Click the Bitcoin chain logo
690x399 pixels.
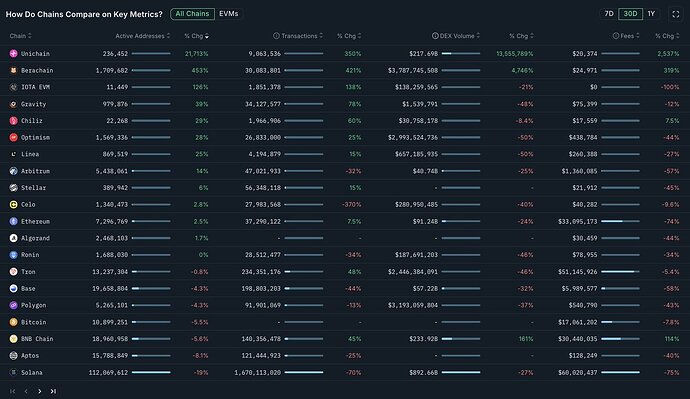(x=14, y=322)
